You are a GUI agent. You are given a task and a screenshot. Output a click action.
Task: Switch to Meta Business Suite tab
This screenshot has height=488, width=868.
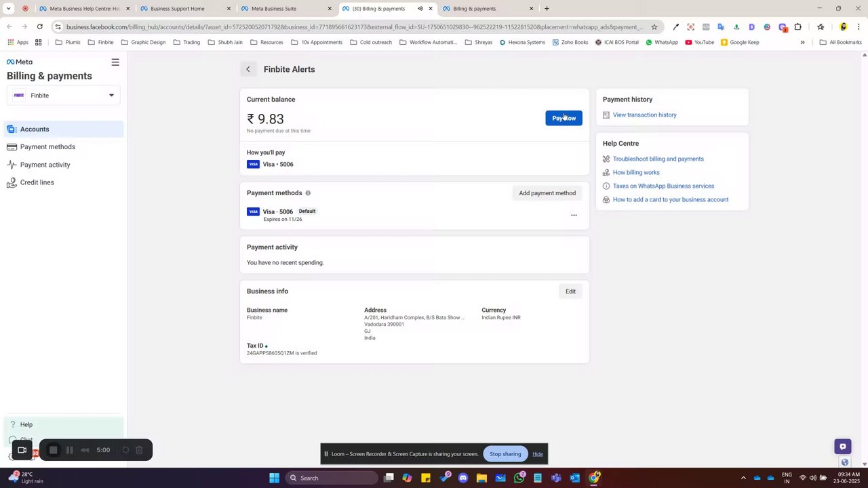(x=285, y=9)
